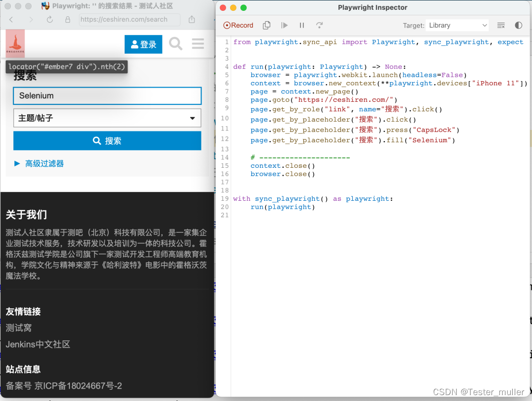
Task: Open the magnifier search icon in header
Action: point(175,44)
